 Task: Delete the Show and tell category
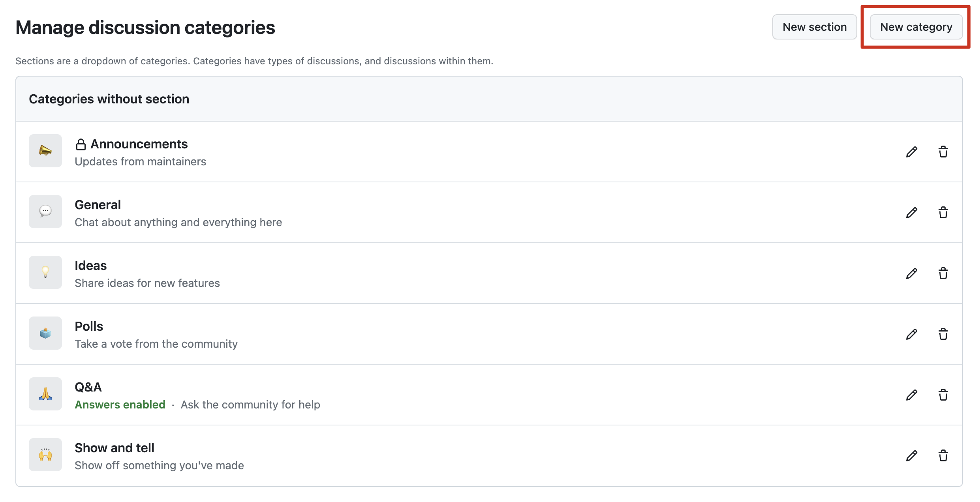tap(943, 455)
